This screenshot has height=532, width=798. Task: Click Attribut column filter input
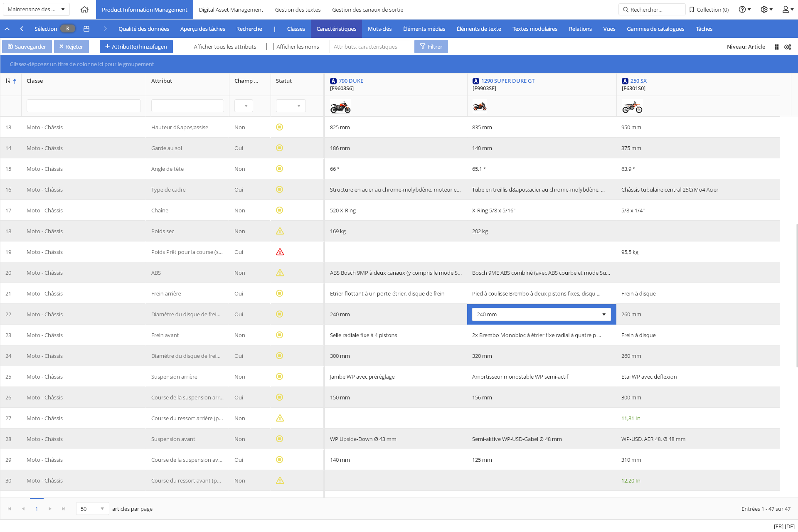187,106
